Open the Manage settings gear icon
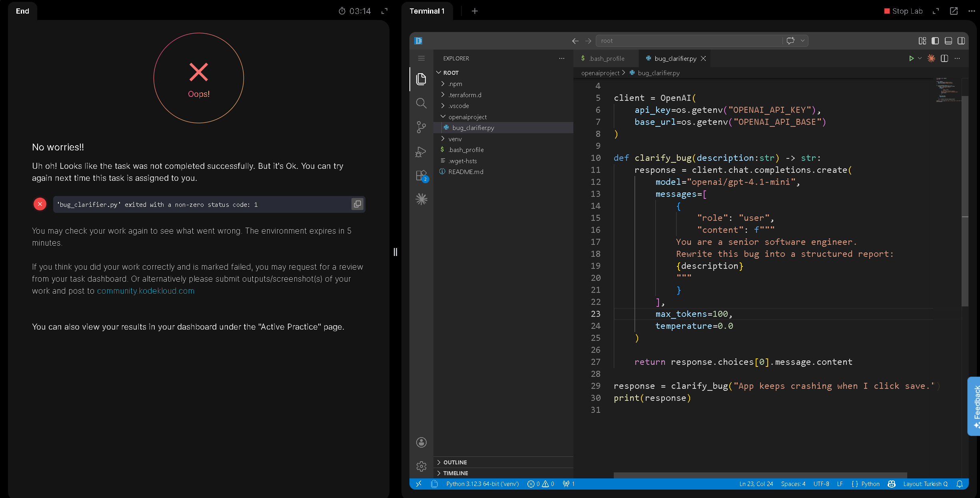 421,466
